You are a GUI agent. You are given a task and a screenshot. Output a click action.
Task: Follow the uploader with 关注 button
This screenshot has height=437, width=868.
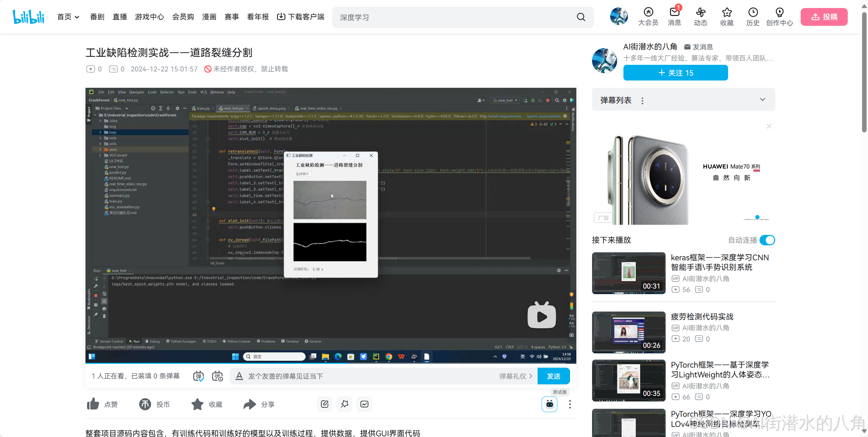point(675,73)
